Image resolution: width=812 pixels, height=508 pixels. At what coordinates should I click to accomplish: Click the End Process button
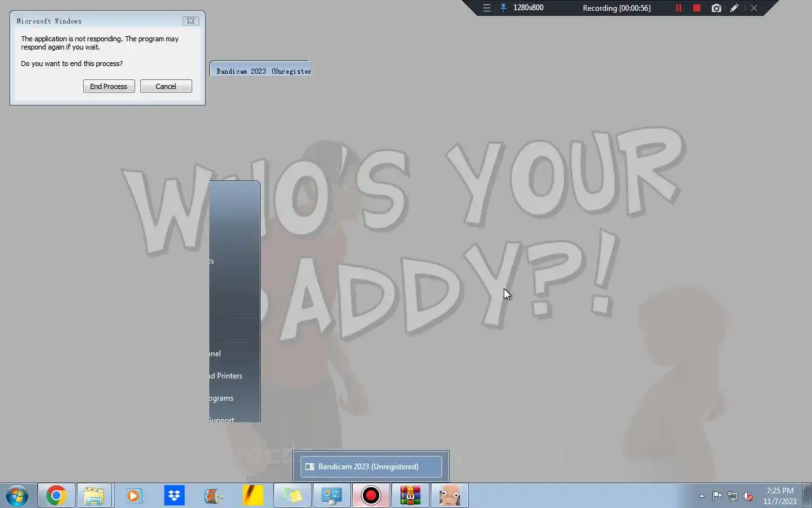coord(108,86)
